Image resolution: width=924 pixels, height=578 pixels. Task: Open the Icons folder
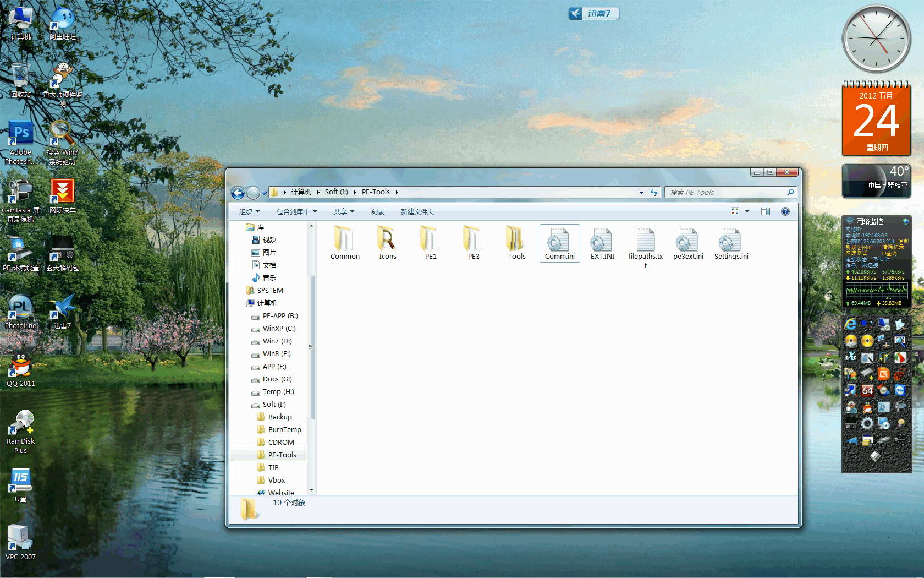(388, 243)
